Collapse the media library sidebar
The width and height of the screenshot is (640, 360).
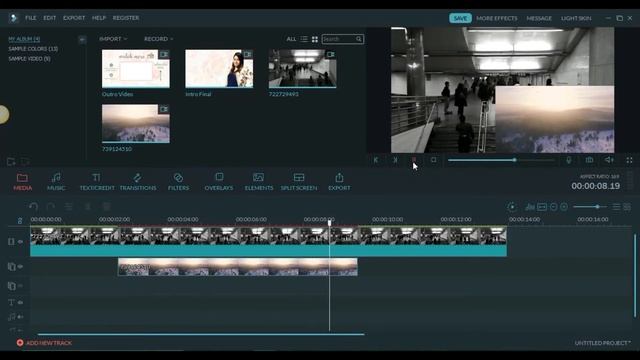[82, 39]
